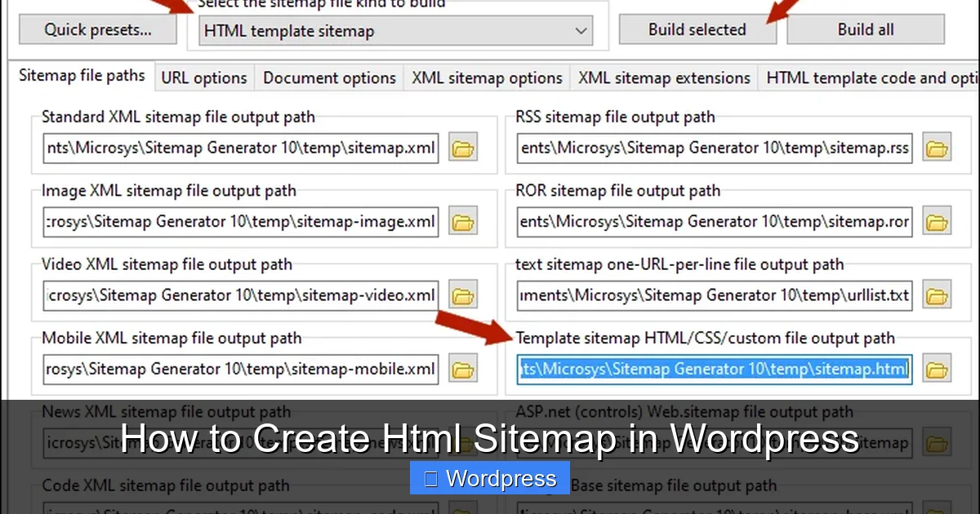Select the XML sitemap options tab

coord(487,78)
